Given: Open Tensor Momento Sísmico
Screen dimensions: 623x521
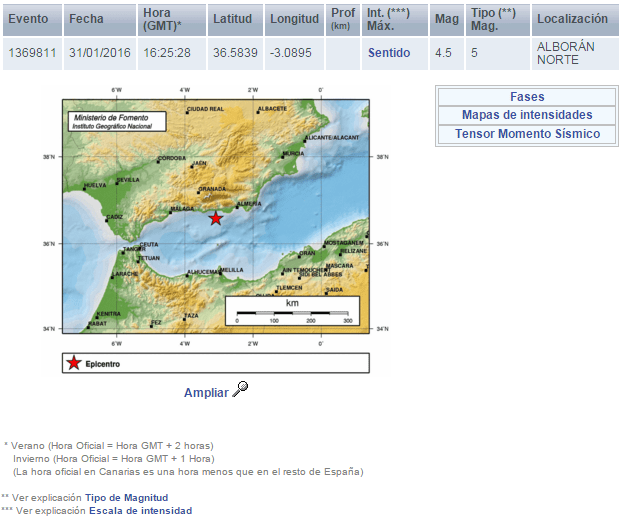Looking at the screenshot, I should [527, 134].
